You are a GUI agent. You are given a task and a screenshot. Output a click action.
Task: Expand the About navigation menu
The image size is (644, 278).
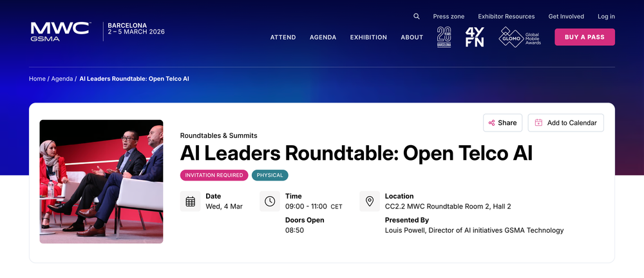coord(412,37)
